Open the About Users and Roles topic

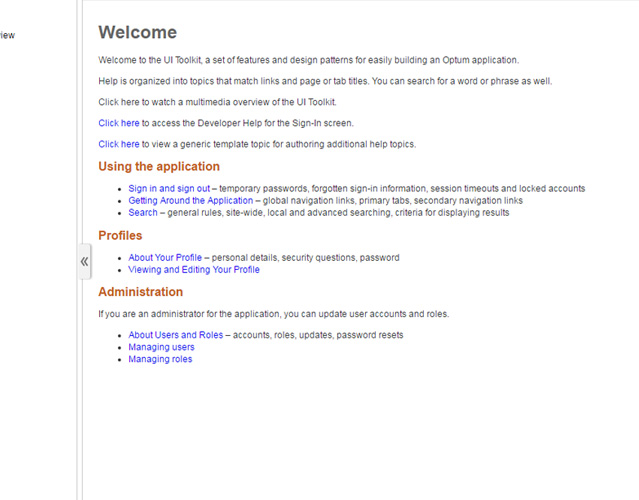(176, 335)
